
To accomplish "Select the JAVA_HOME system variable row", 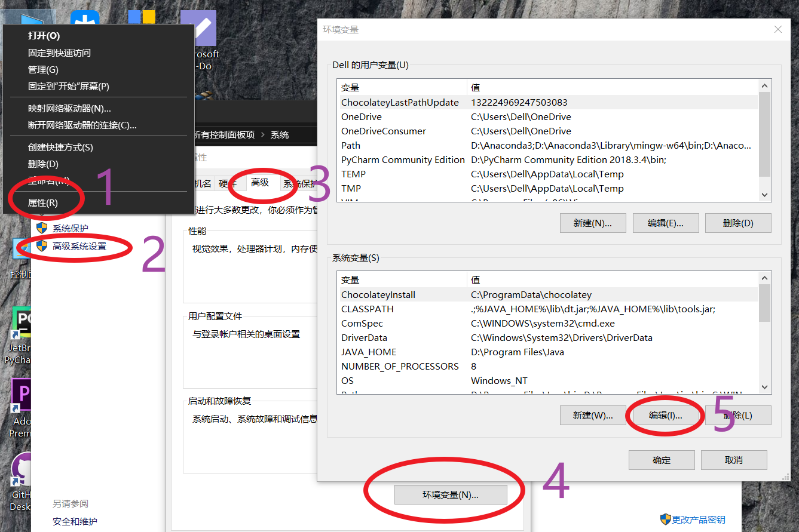I will [x=549, y=352].
